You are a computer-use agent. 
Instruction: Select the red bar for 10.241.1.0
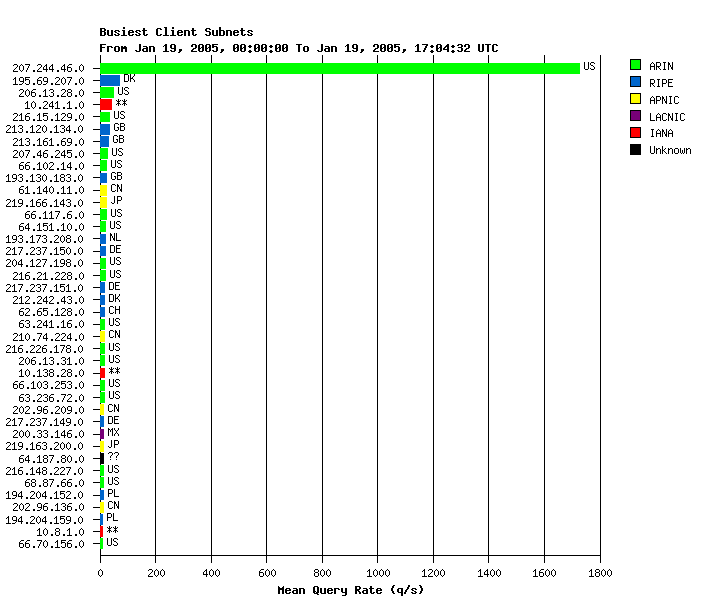(x=105, y=104)
